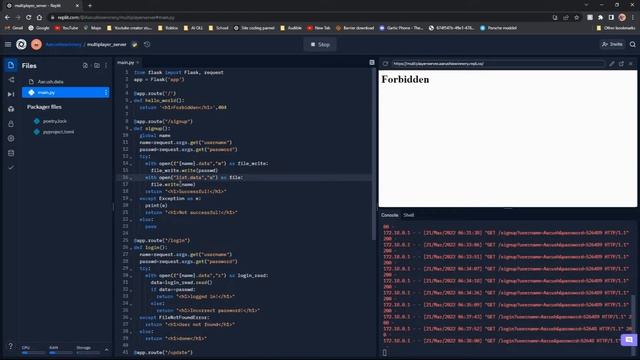The width and height of the screenshot is (640, 360).
Task: Open the Secrets lock sidebar icon
Action: (x=11, y=124)
